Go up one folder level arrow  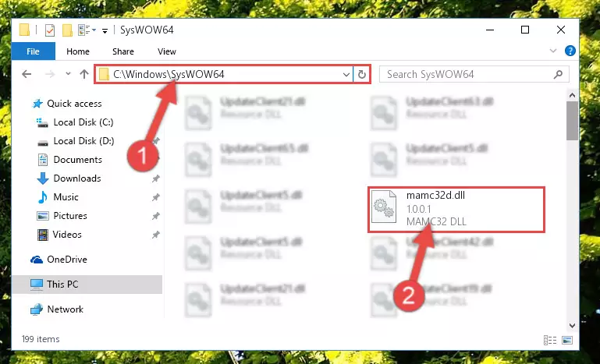83,74
